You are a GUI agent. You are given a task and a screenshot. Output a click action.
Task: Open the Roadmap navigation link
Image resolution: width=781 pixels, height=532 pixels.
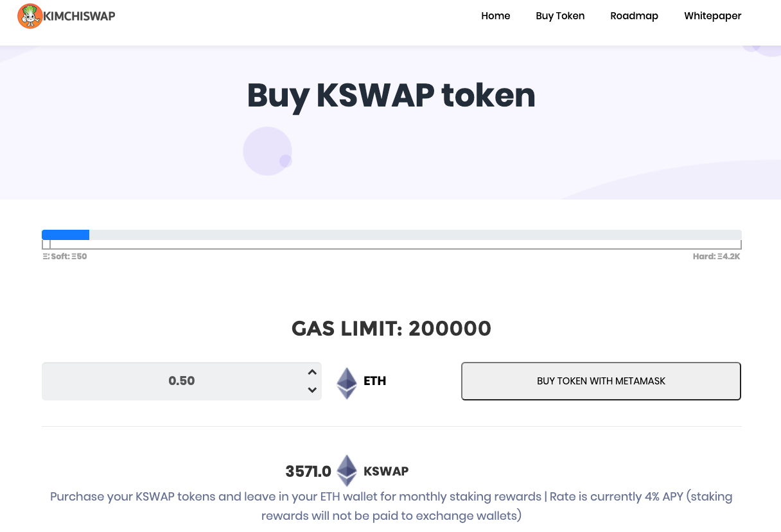point(634,16)
